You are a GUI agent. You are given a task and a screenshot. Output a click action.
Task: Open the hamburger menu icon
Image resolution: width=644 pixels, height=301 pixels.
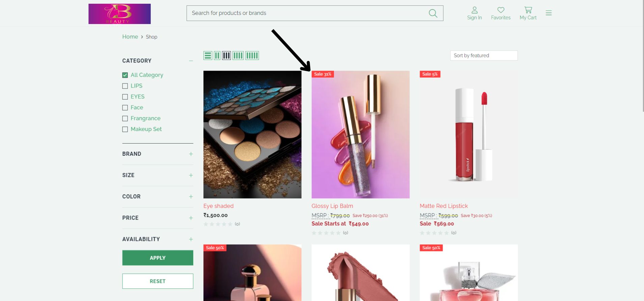[549, 13]
